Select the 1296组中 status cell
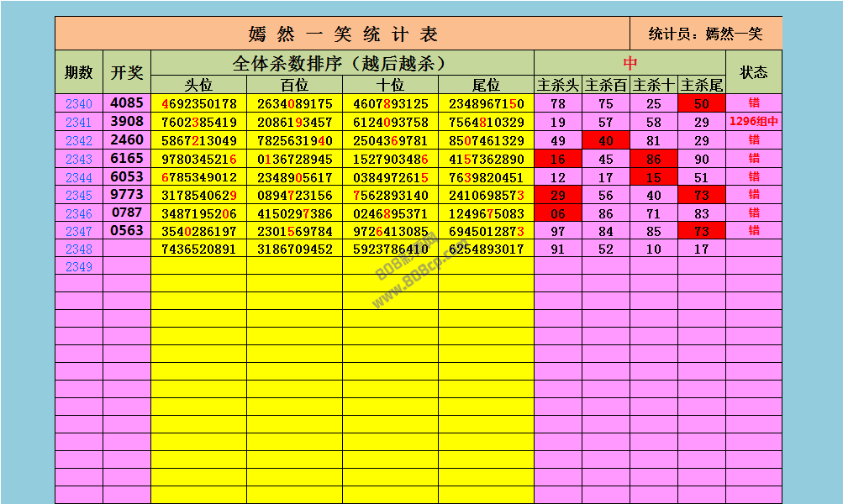843x504 pixels. click(x=754, y=122)
